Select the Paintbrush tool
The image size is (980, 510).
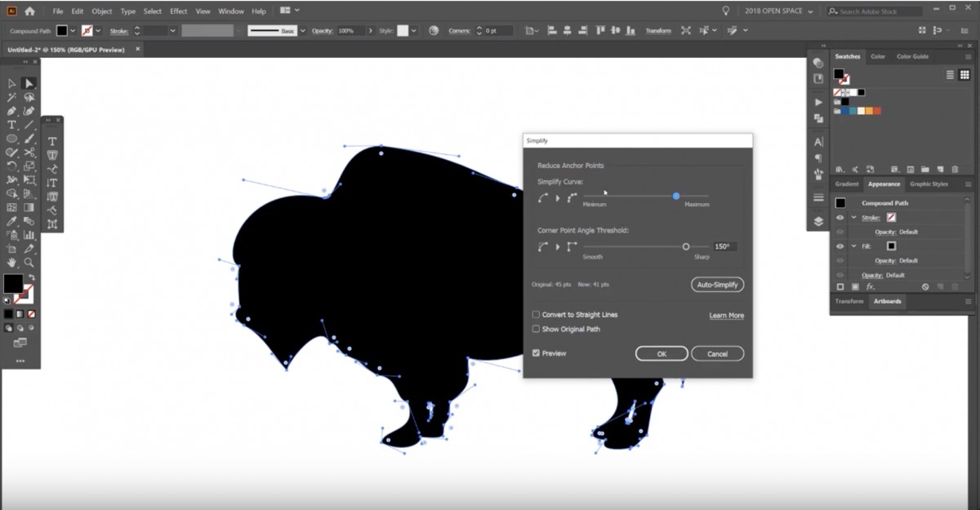pos(29,139)
